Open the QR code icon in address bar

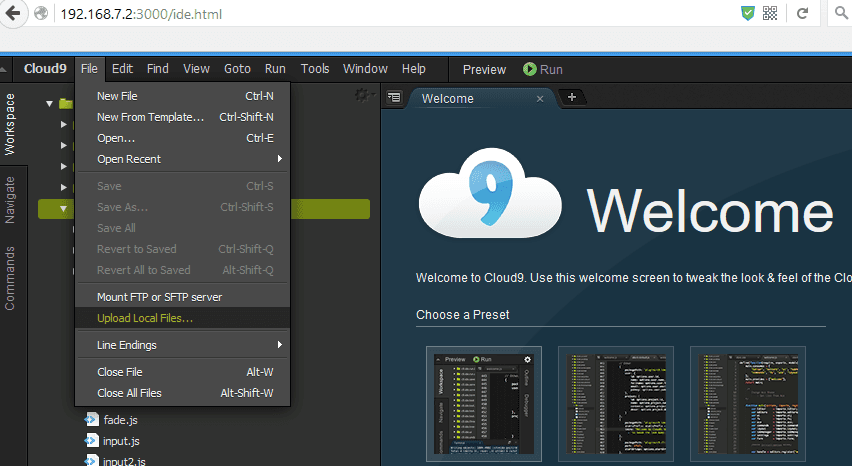point(770,13)
